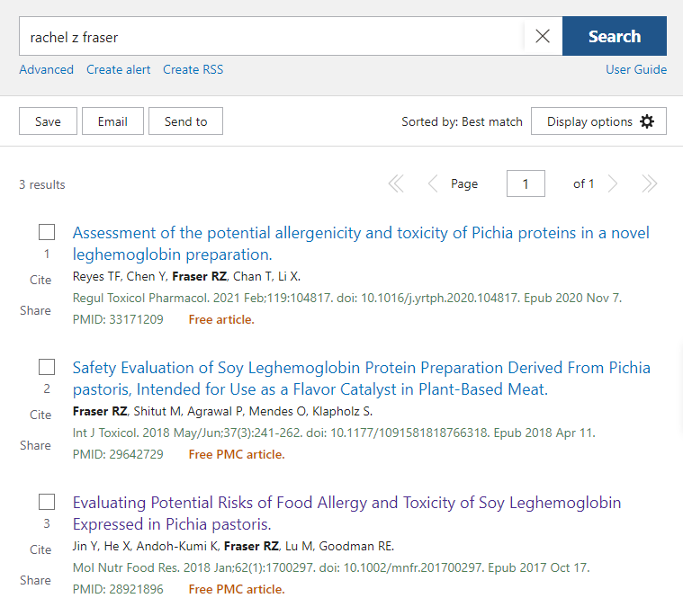The image size is (683, 616).
Task: Click the Int J Toxicol citation line
Action: [334, 433]
